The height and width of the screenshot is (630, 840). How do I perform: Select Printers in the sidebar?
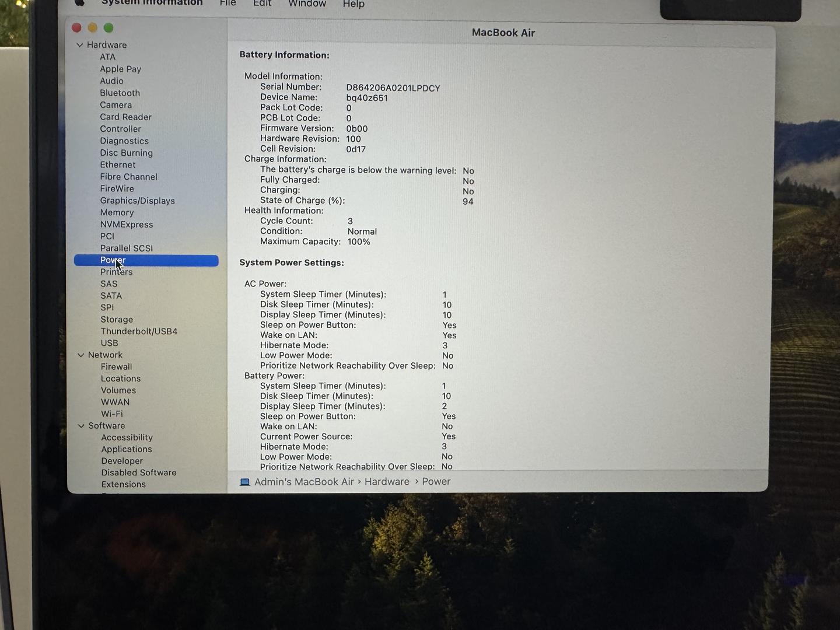point(117,272)
